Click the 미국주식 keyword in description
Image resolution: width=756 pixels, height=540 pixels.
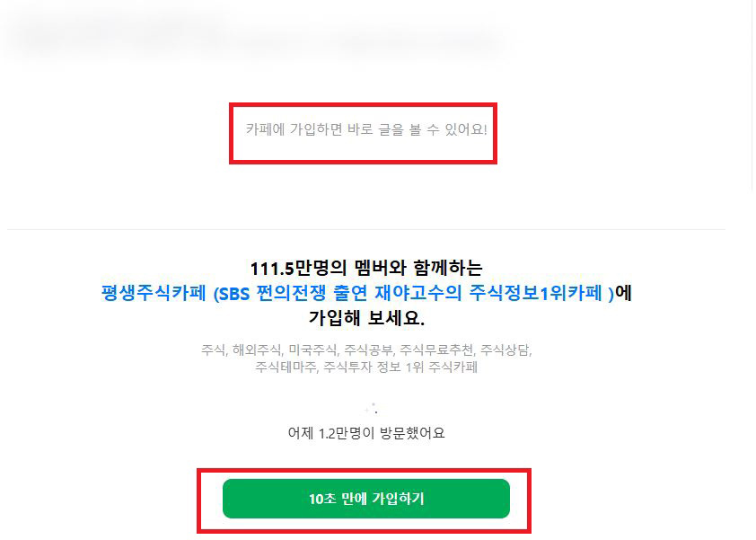pos(313,350)
